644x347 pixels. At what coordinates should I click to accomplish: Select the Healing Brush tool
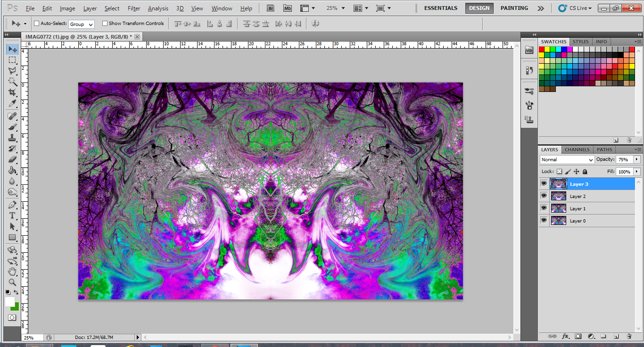coord(12,116)
